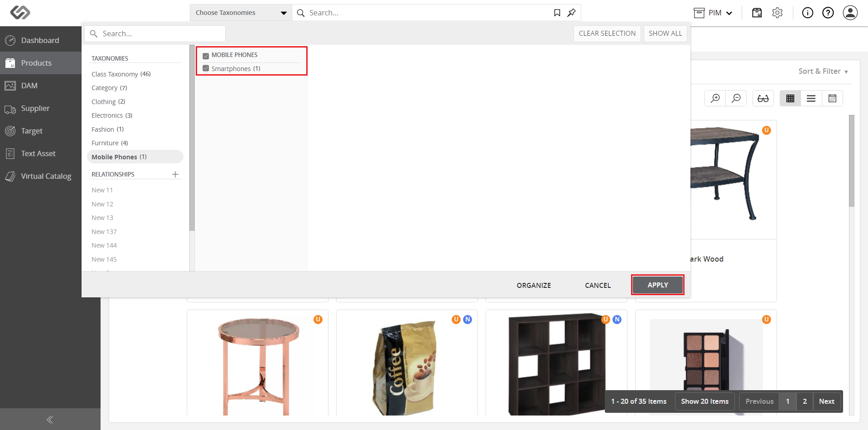Open Virtual Catalog in the sidebar
The image size is (868, 430).
coord(41,176)
